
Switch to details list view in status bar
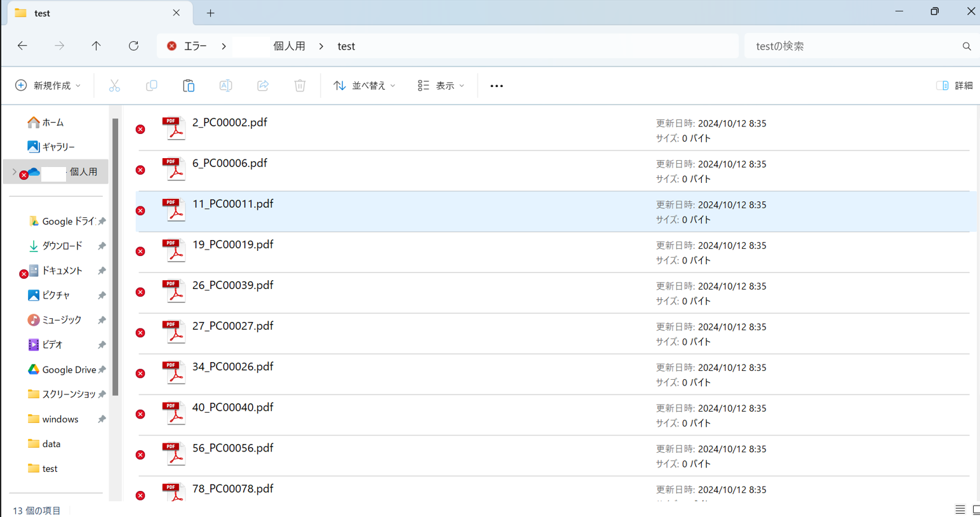[960, 510]
